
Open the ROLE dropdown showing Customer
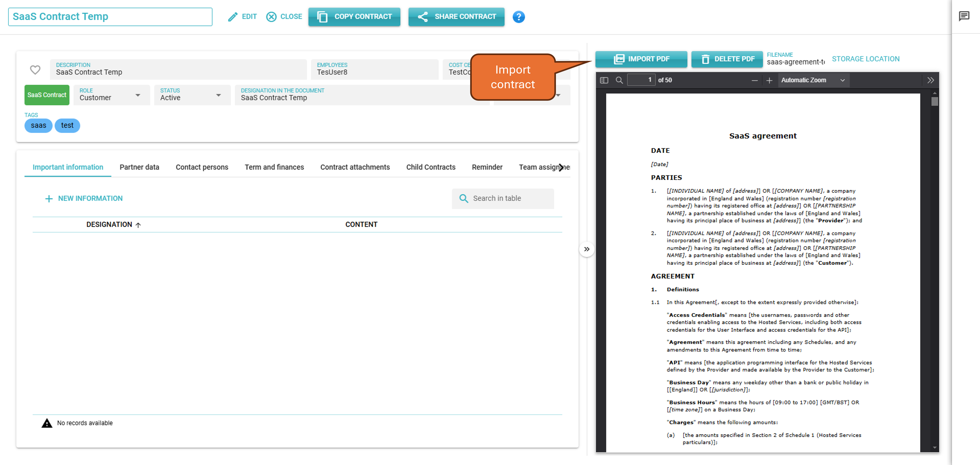click(138, 96)
